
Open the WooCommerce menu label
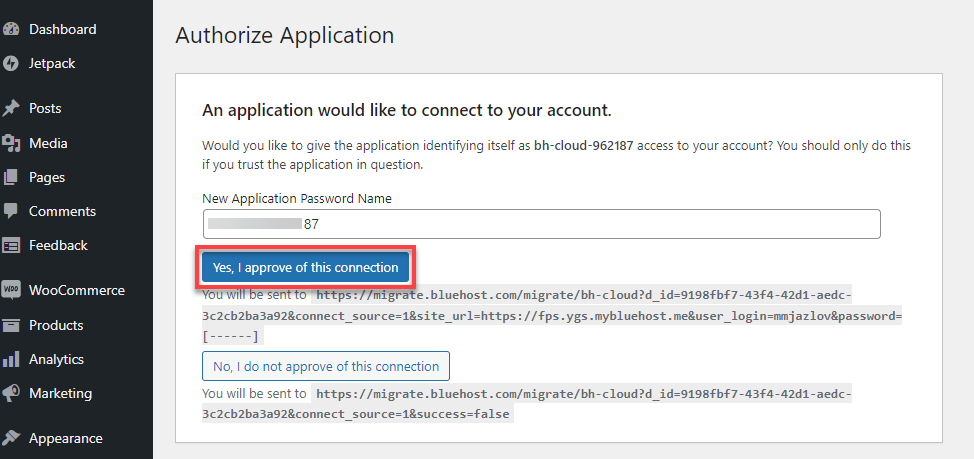[x=77, y=290]
